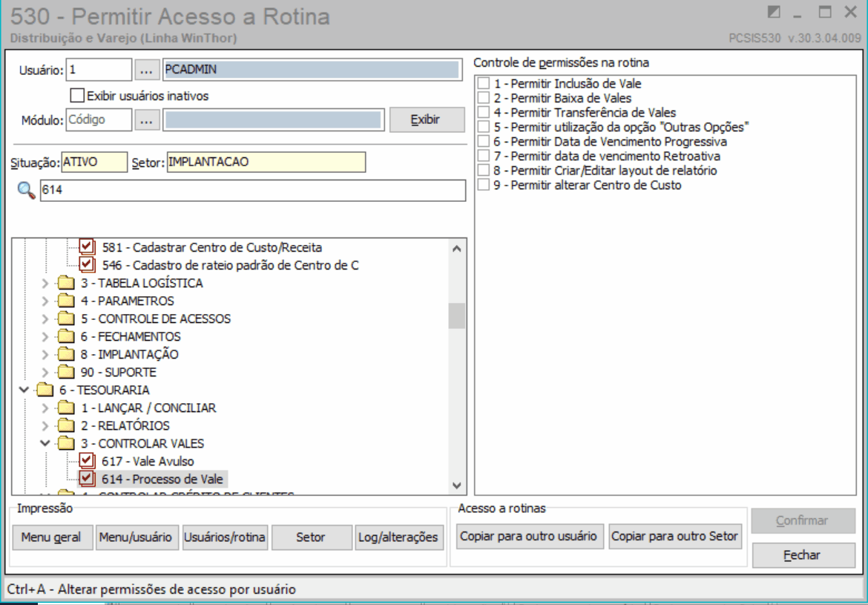
Task: Open user lookup button next to Usuário
Action: point(147,70)
